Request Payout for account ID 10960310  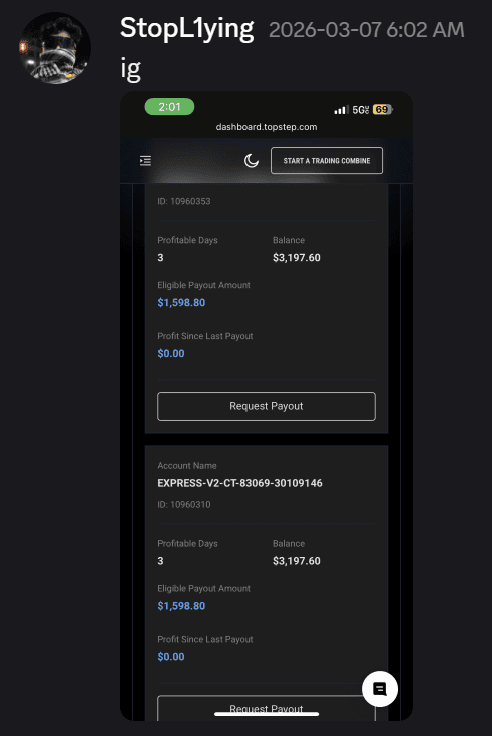pos(266,708)
